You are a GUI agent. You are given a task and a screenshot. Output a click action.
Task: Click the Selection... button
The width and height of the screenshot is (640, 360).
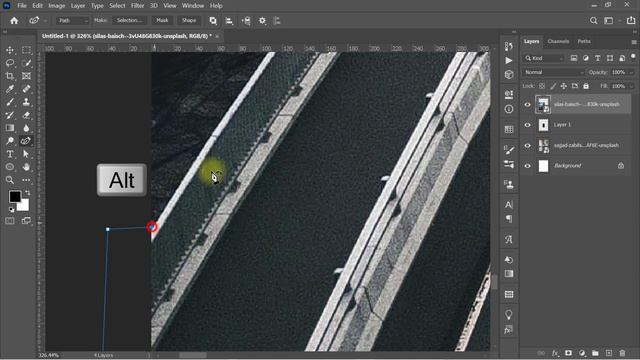(129, 20)
